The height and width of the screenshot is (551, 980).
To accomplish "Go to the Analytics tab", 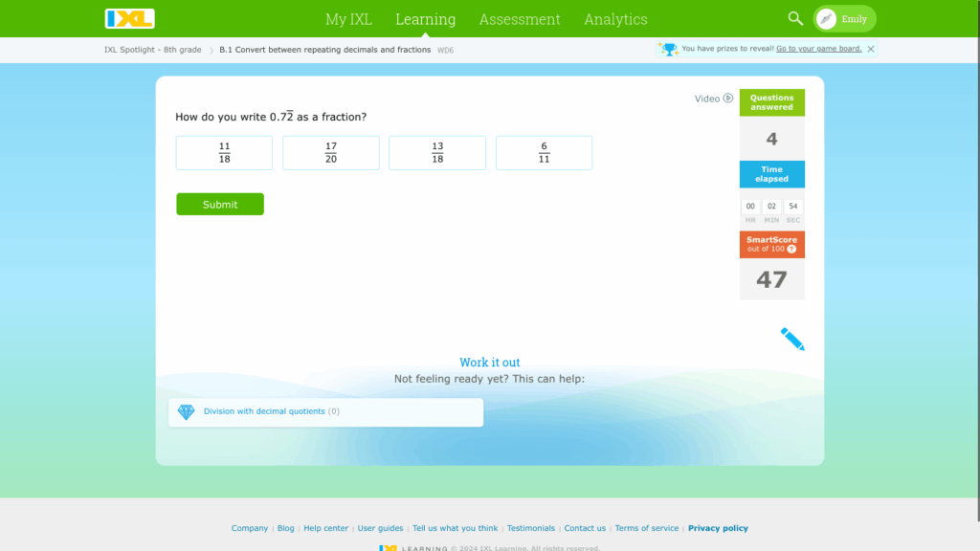I will point(615,19).
